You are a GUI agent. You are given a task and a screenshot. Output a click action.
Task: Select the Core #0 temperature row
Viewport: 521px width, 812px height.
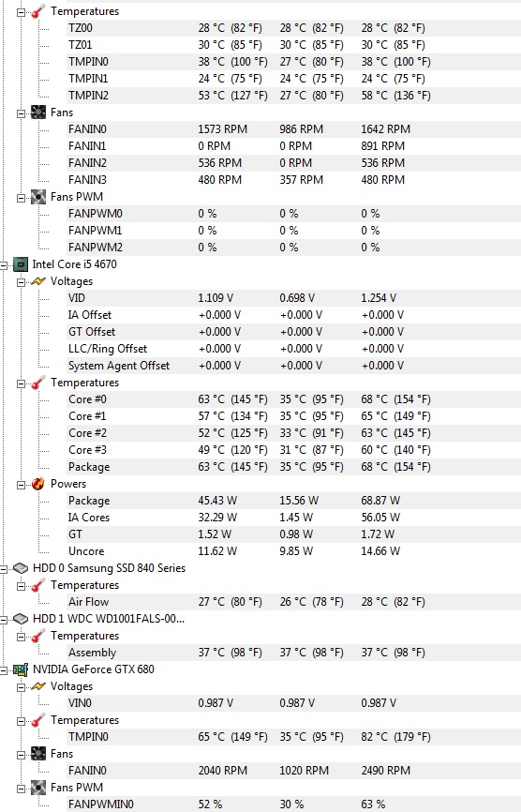tap(293, 399)
